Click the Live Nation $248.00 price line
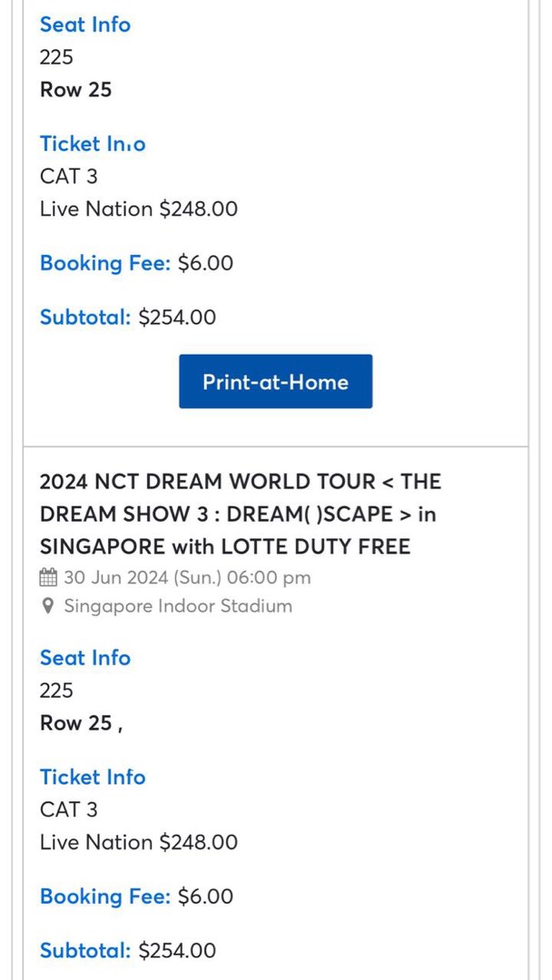The height and width of the screenshot is (980, 552). 138,209
